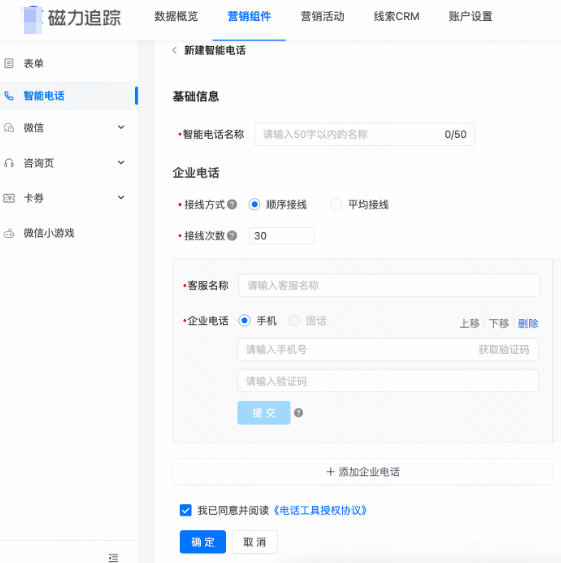This screenshot has width=561, height=563.
Task: Open the help tooltip next to 接线方式
Action: [232, 204]
